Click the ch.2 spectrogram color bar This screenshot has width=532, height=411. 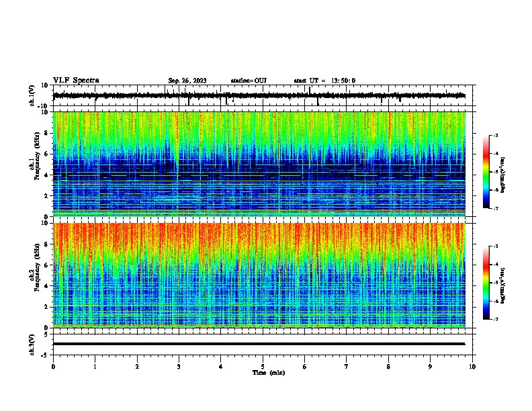click(486, 283)
